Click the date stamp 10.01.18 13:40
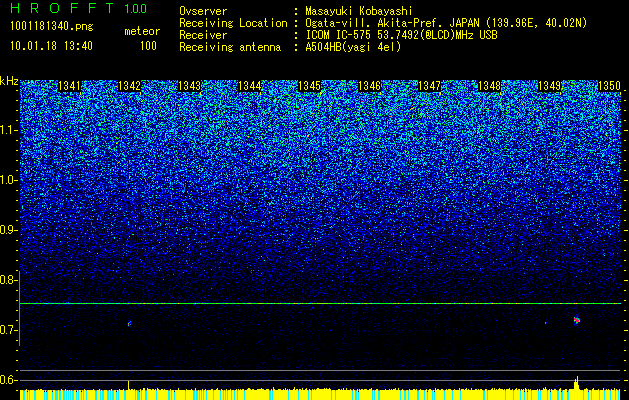 click(x=51, y=46)
